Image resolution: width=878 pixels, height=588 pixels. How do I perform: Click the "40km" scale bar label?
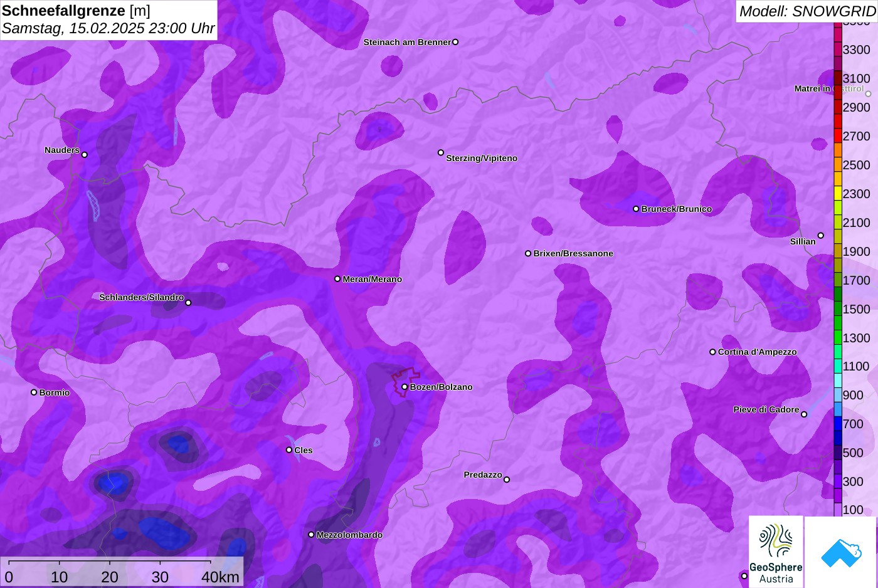coord(220,577)
